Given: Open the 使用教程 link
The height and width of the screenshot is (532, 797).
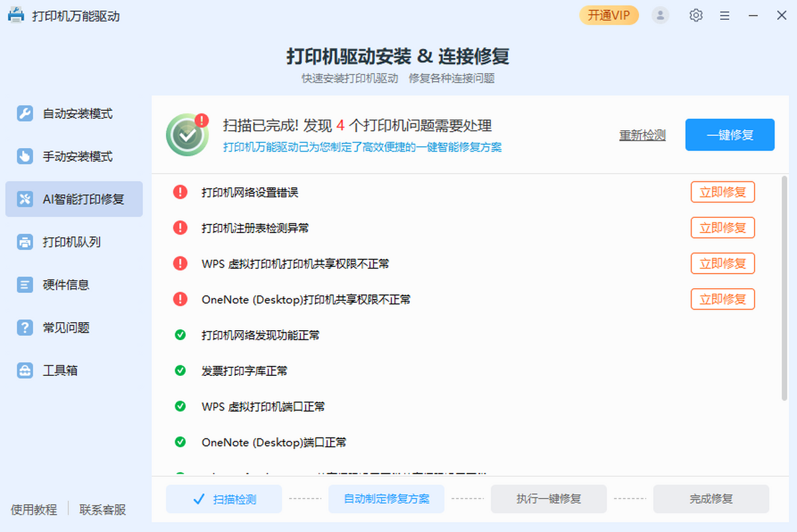Looking at the screenshot, I should click(x=34, y=509).
